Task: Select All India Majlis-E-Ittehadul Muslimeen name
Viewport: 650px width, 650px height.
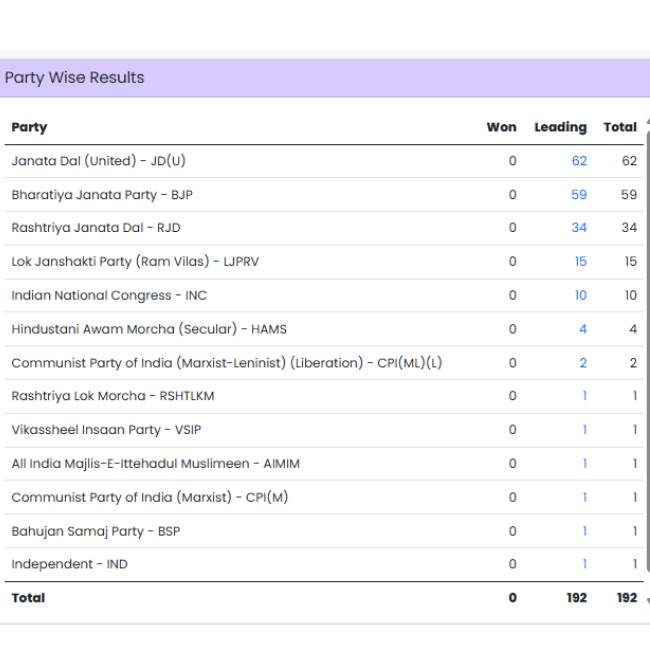Action: point(155,463)
